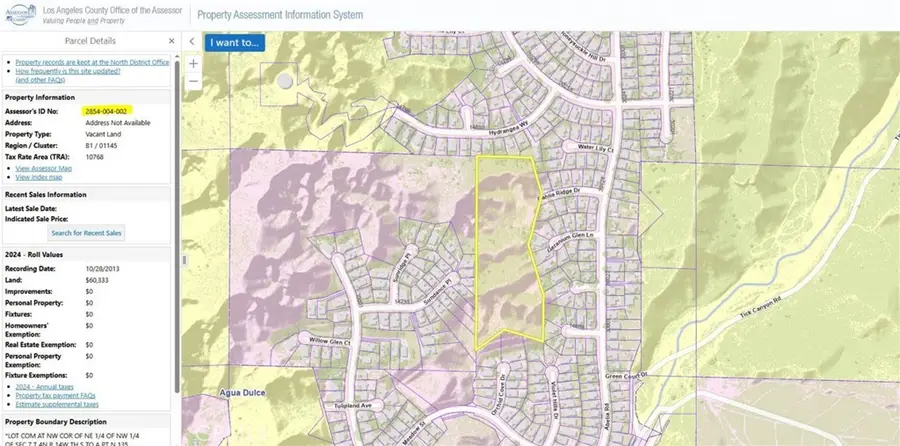Click the Search for Recent Sales button
The height and width of the screenshot is (446, 900).
click(86, 233)
